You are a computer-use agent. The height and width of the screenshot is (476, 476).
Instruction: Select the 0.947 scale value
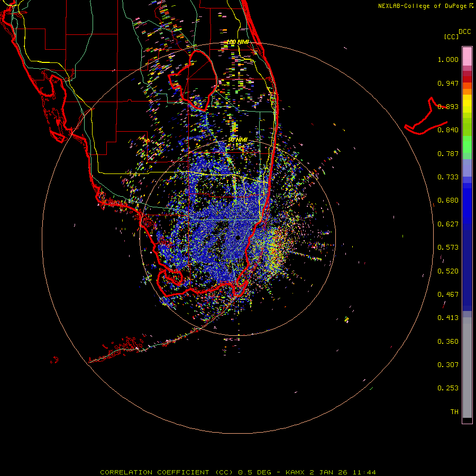pyautogui.click(x=448, y=83)
